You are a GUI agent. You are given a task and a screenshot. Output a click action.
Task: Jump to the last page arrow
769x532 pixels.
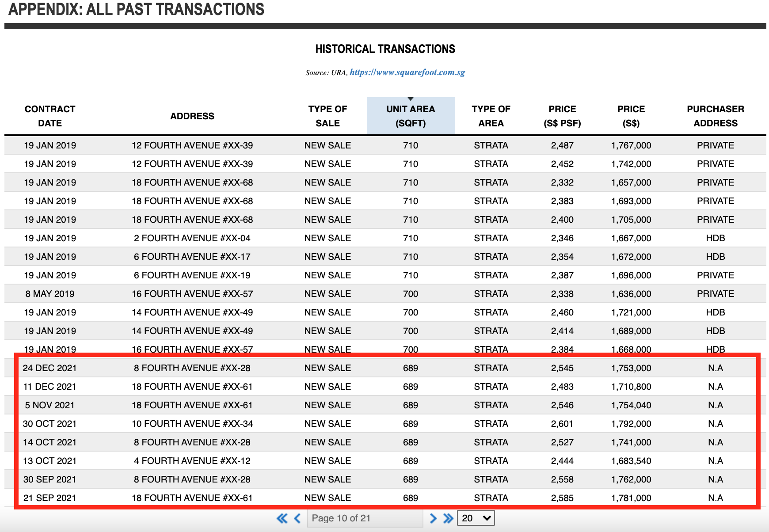[448, 518]
